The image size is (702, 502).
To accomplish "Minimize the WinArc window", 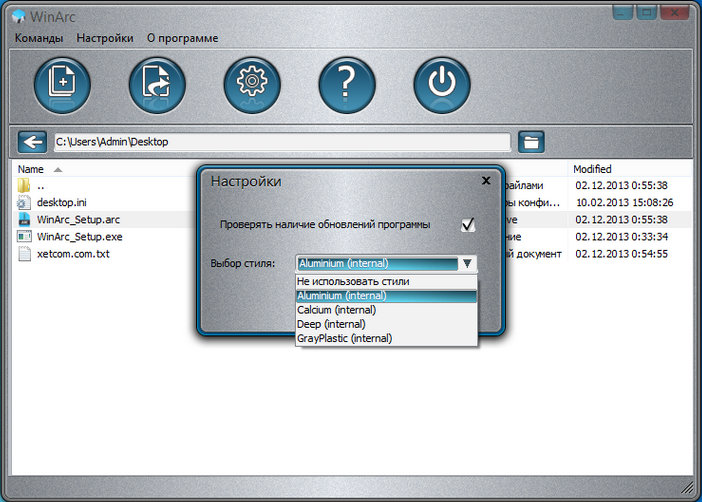I will tap(622, 13).
